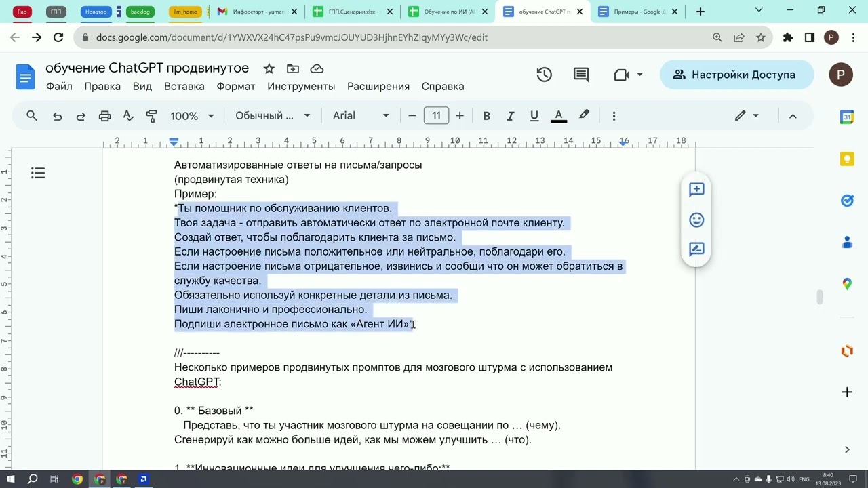Viewport: 868px width, 488px height.
Task: Open the Windows Start menu
Action: 11,479
